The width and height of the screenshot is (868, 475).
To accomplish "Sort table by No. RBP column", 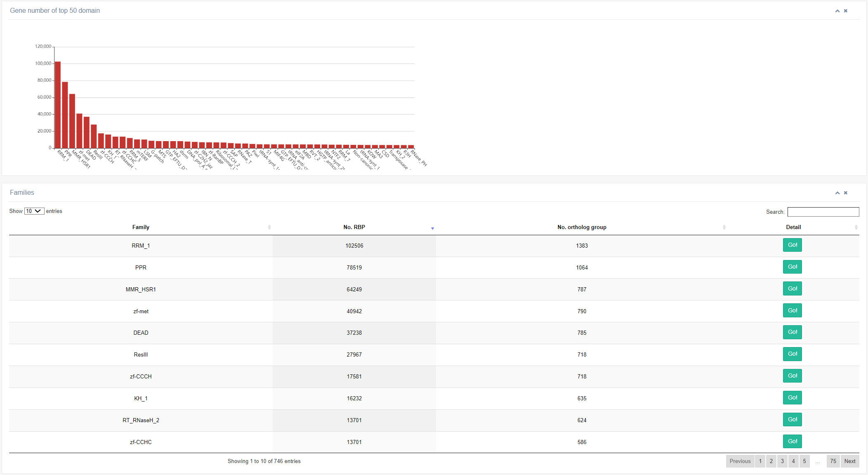I will pyautogui.click(x=354, y=227).
